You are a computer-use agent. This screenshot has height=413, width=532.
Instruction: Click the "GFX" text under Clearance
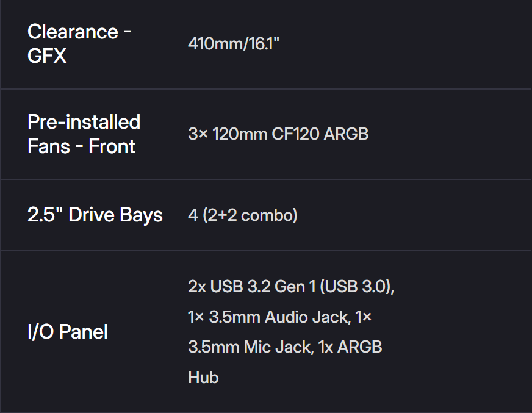coord(47,56)
